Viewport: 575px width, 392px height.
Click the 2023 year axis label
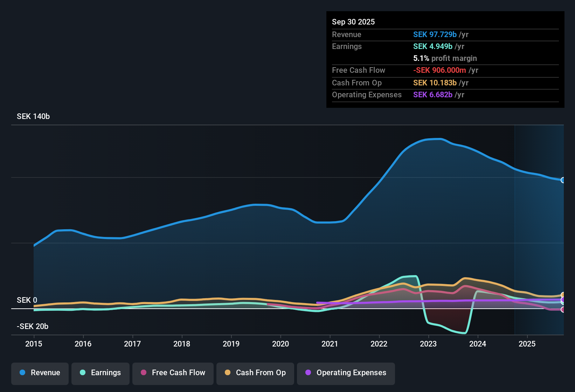(x=429, y=344)
